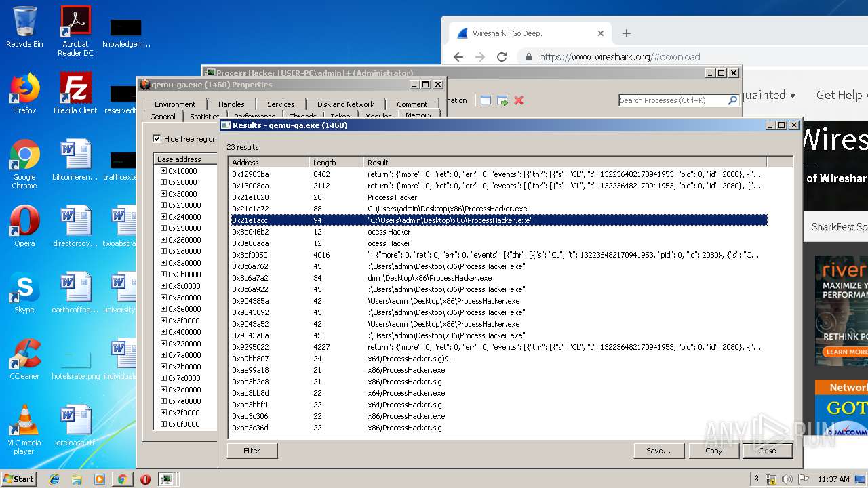868x488 pixels.
Task: Click the Result column header
Action: pos(565,162)
